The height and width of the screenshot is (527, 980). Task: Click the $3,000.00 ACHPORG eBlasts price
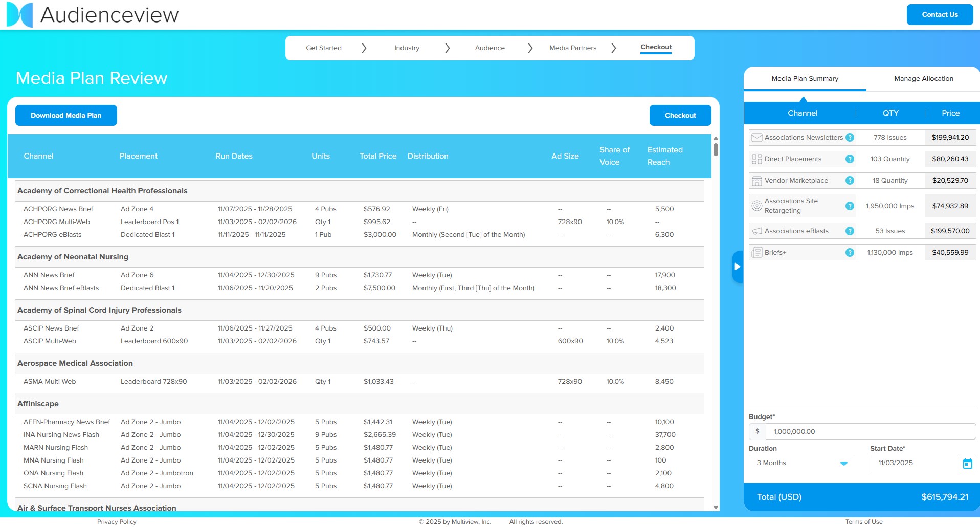[x=380, y=235]
